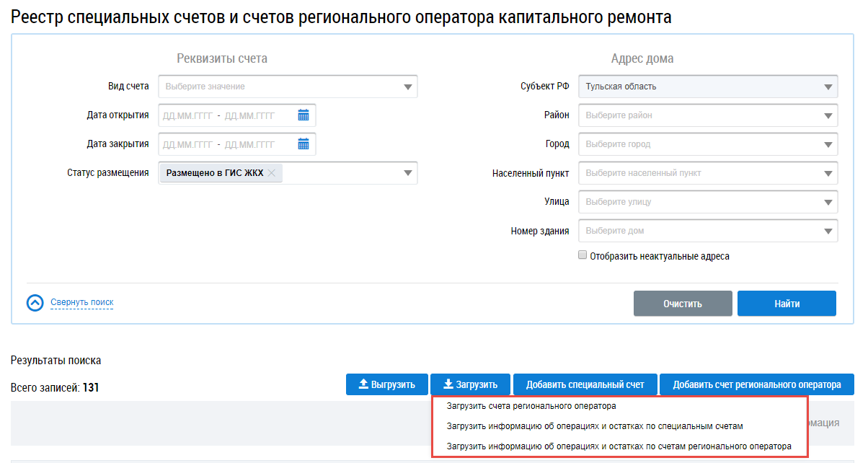Expand the Вид счета dropdown
The image size is (868, 463).
(408, 87)
